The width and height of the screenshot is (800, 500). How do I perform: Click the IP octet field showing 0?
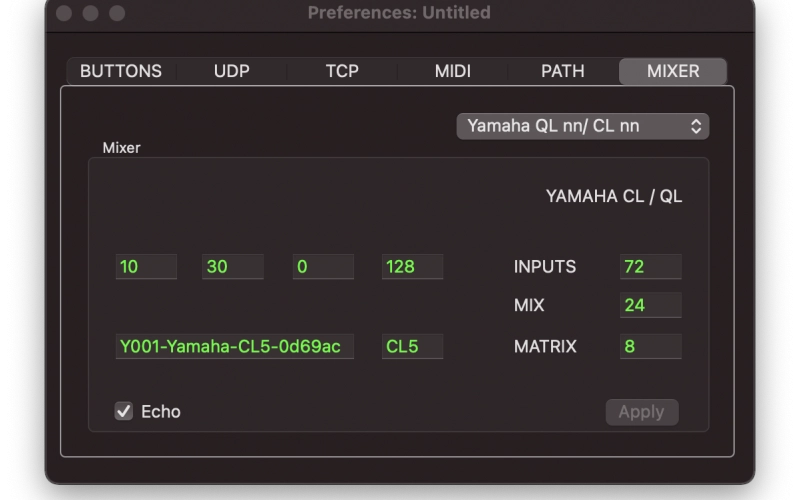323,266
